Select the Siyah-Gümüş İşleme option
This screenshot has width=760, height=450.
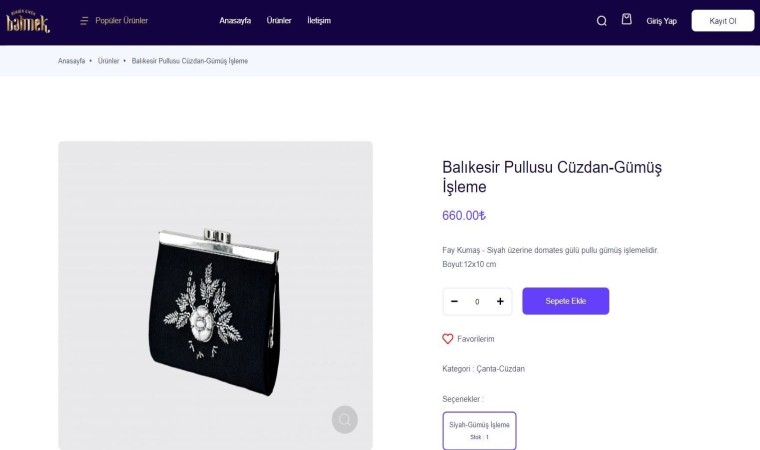(x=480, y=430)
